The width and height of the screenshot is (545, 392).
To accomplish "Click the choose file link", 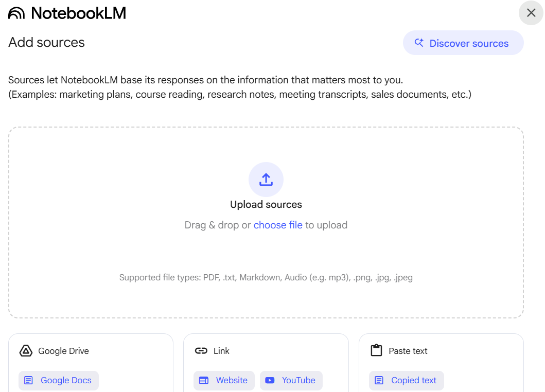I will pyautogui.click(x=278, y=225).
